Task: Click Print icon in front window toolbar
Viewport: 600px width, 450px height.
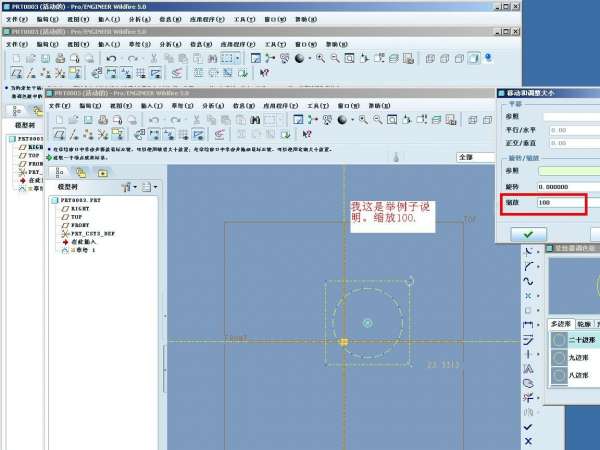Action: pyautogui.click(x=103, y=120)
